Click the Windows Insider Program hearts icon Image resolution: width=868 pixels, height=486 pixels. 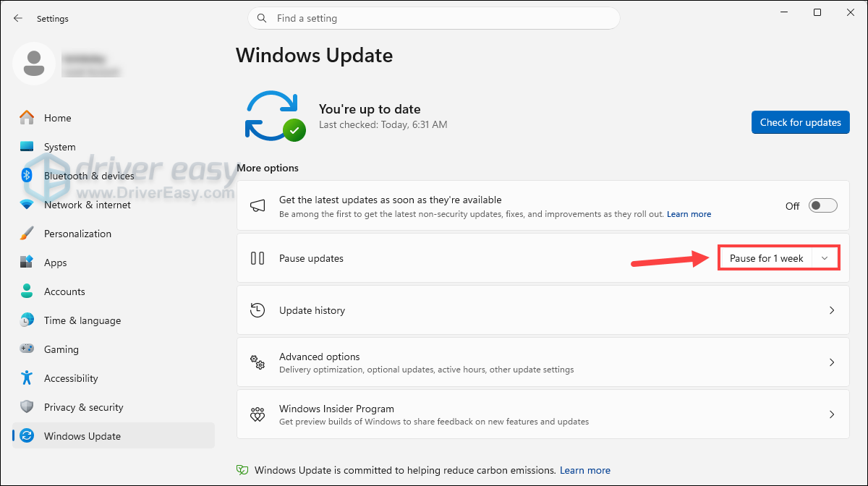pyautogui.click(x=258, y=414)
